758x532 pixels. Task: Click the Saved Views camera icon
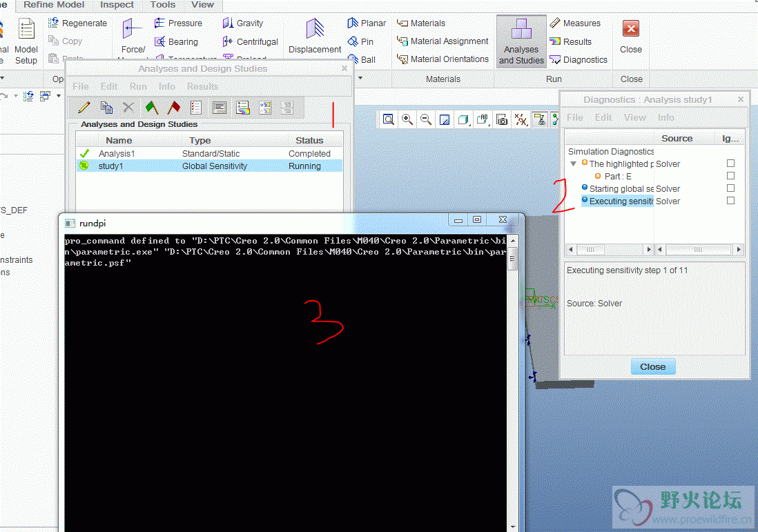pos(502,119)
